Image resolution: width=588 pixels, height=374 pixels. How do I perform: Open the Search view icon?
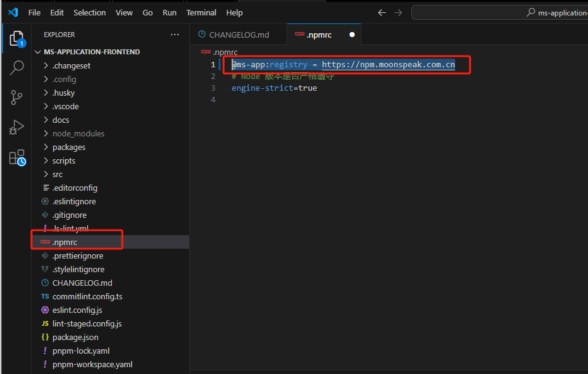pyautogui.click(x=17, y=68)
